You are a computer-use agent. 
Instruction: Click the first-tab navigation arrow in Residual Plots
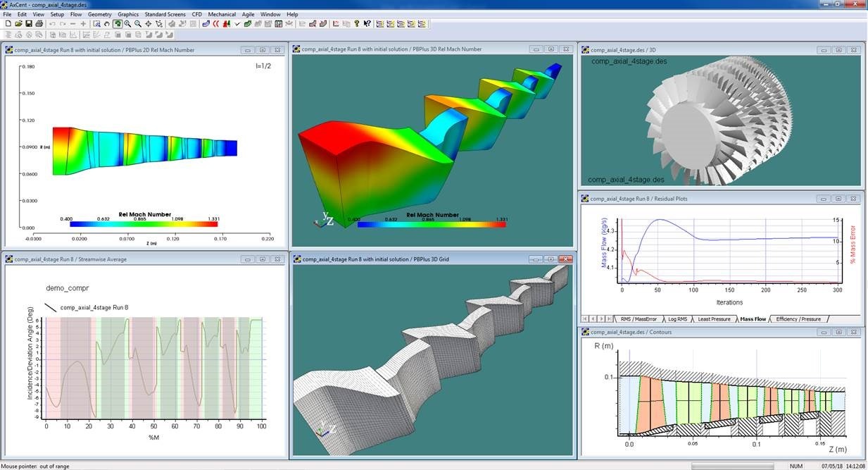[584, 319]
